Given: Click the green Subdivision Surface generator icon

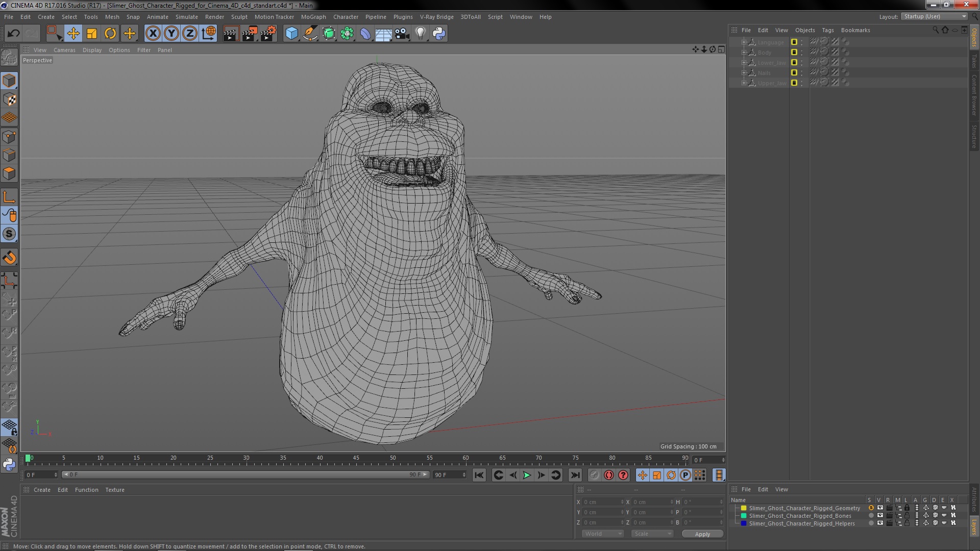Looking at the screenshot, I should tap(329, 34).
